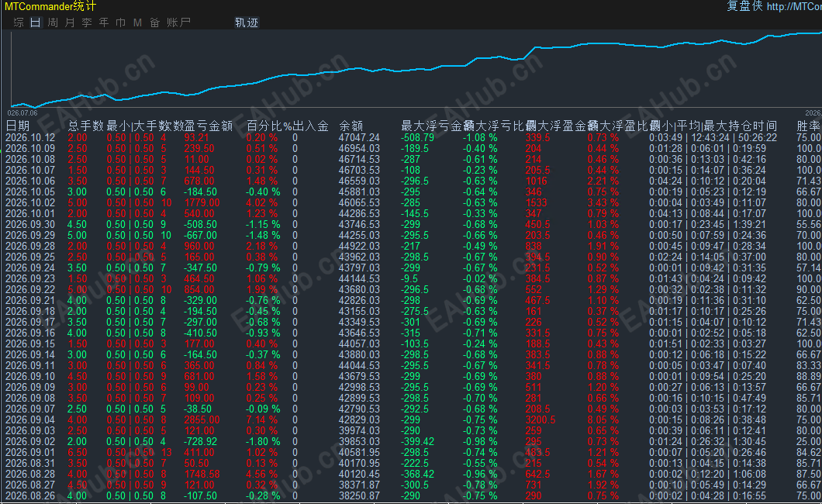Select the 2026.08.26 date cell

click(30, 495)
